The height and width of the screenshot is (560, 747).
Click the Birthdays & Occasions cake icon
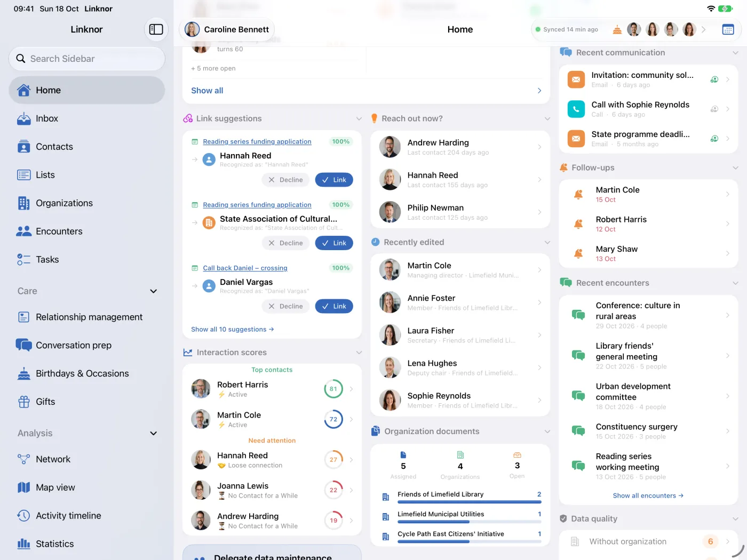tap(24, 373)
